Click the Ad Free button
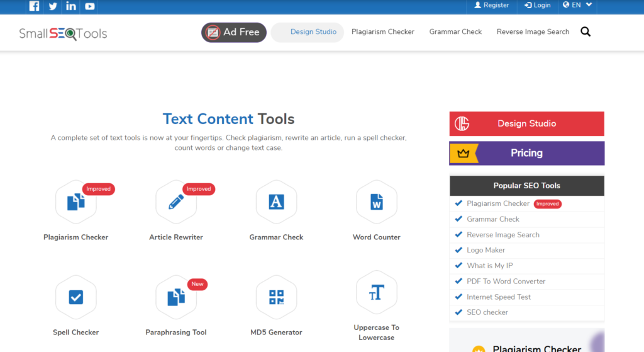The width and height of the screenshot is (644, 352). pos(234,32)
